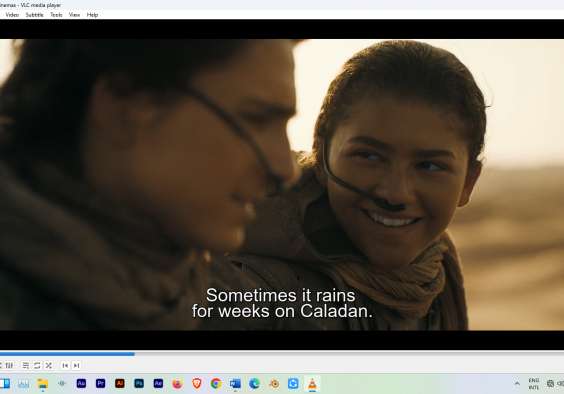Launch Adobe Illustrator from taskbar

(x=120, y=384)
